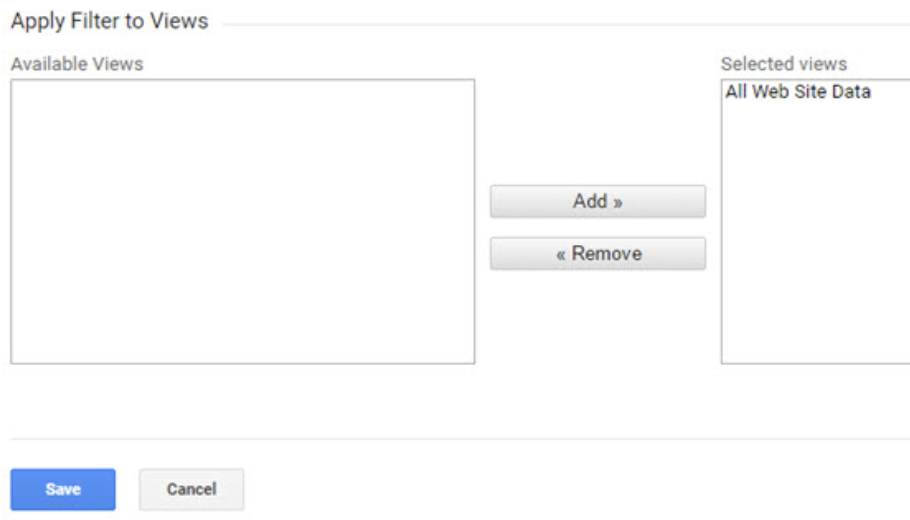Click the Apply Filter to Views heading
Viewport: 910px width, 520px height.
(x=110, y=21)
